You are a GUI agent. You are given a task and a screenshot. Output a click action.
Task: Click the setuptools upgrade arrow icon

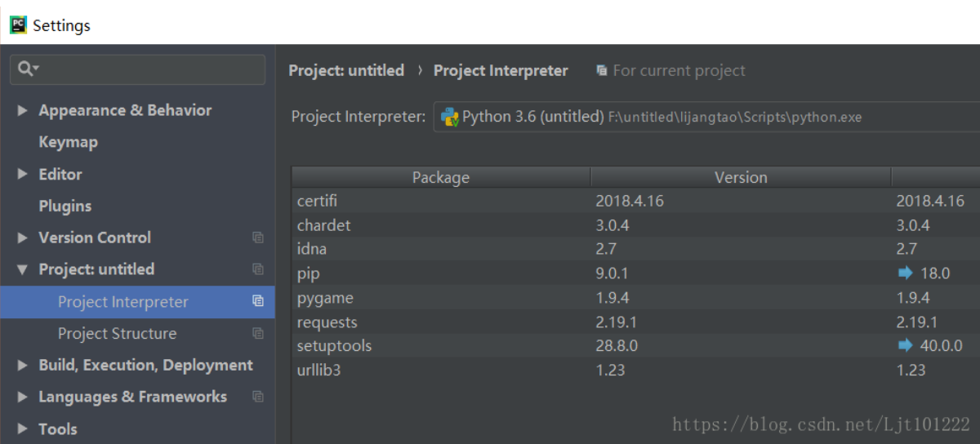(905, 345)
